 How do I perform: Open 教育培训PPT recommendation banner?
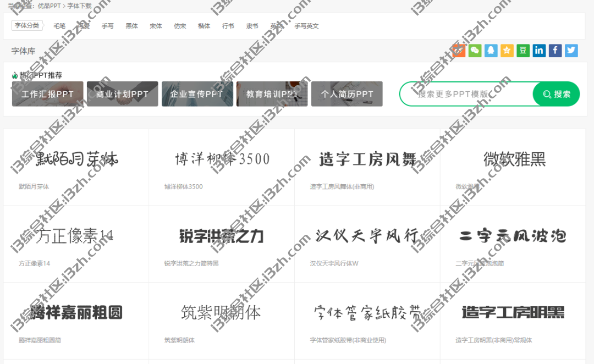[x=272, y=94]
